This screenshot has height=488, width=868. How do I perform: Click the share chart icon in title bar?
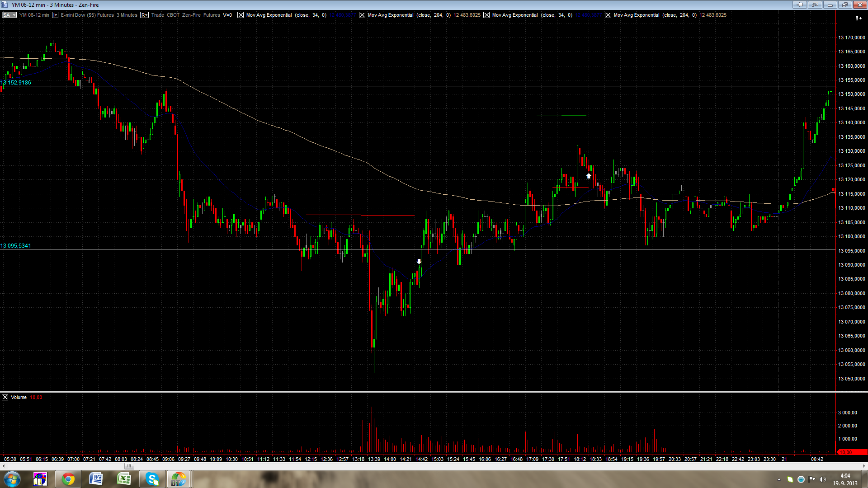(815, 5)
